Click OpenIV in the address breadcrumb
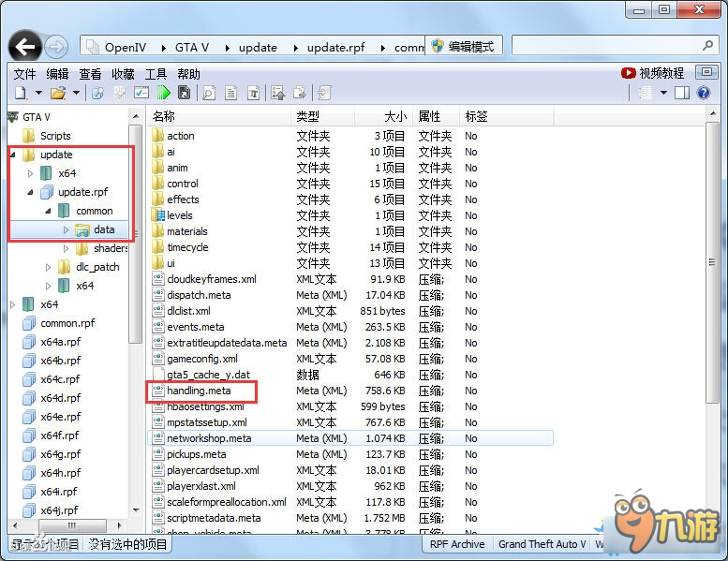This screenshot has width=728, height=561. tap(126, 48)
